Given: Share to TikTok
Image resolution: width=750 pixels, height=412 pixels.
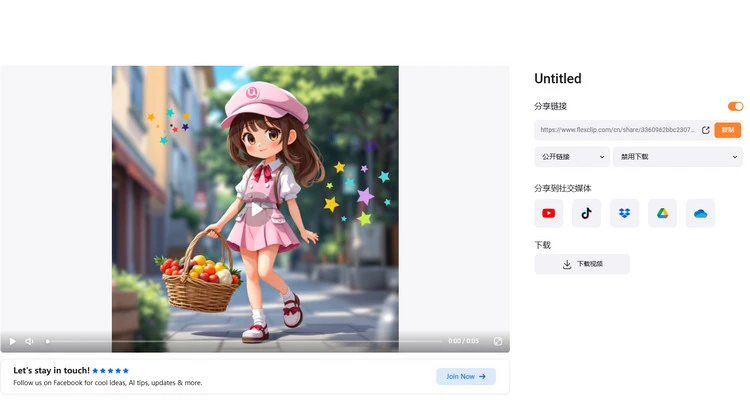Looking at the screenshot, I should pos(586,213).
